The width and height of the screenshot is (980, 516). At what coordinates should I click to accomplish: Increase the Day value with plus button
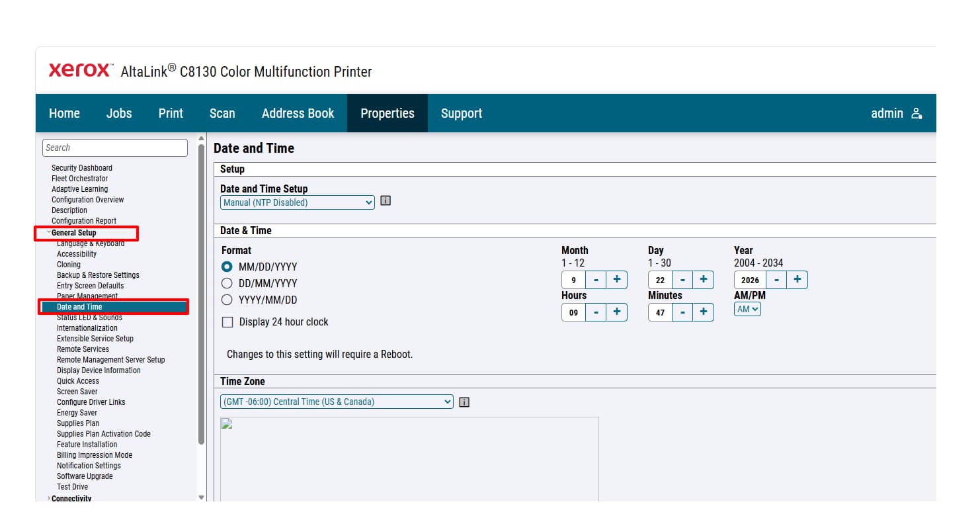click(x=704, y=280)
